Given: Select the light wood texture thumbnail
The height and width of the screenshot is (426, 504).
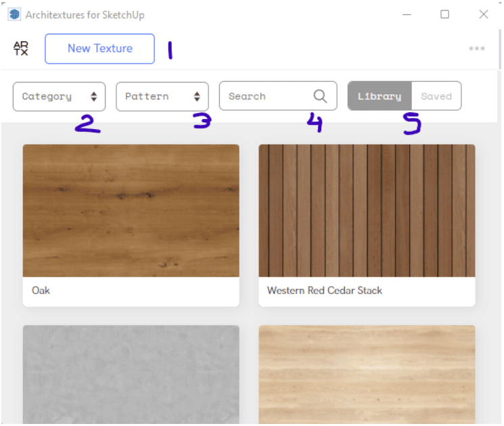Looking at the screenshot, I should coord(367,375).
